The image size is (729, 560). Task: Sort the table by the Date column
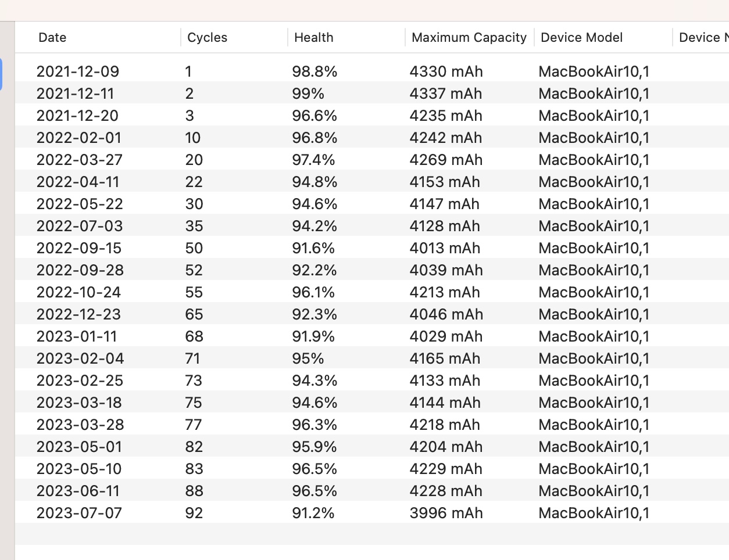pos(52,38)
